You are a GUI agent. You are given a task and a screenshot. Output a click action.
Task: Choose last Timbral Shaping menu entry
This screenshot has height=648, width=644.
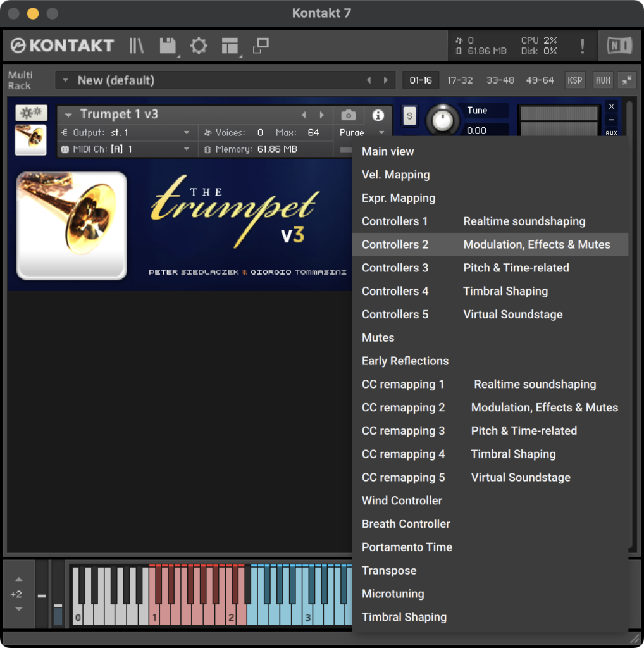pos(490,617)
